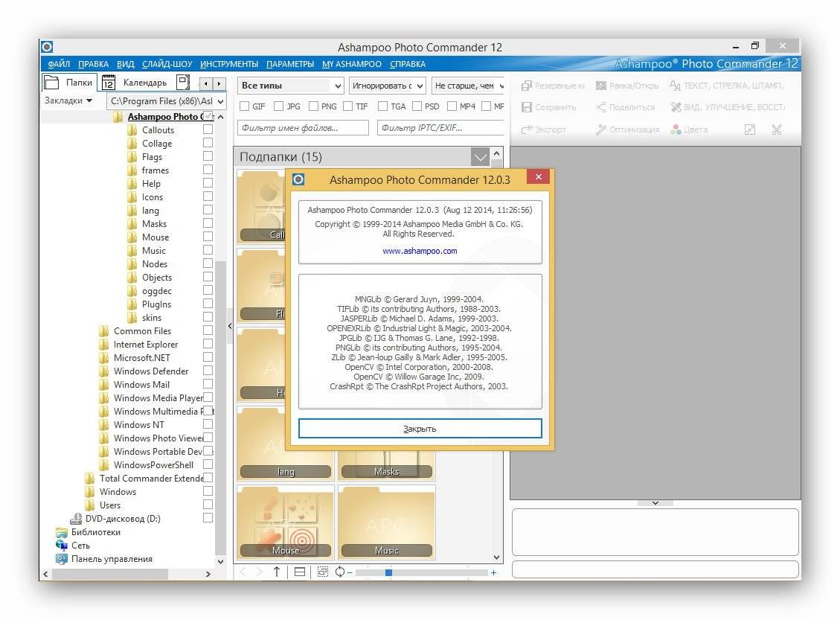Click the Экспорт arrow icon

(x=527, y=130)
